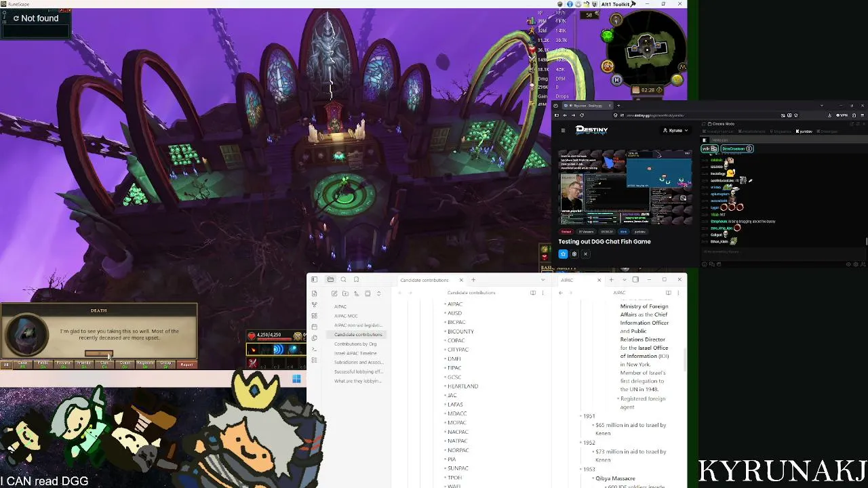Open the Destiny site hamburger menu
Screen dimensions: 868x488
click(x=563, y=130)
